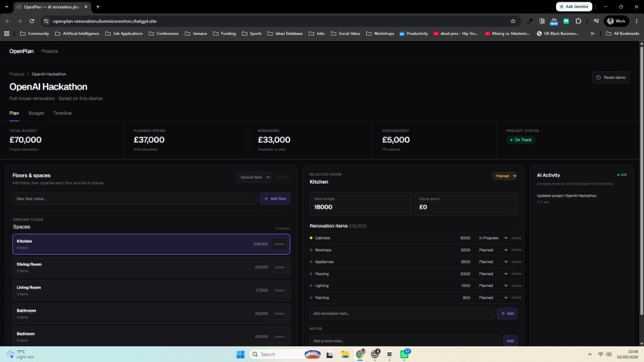Open the Ground floor dropdown

point(254,177)
